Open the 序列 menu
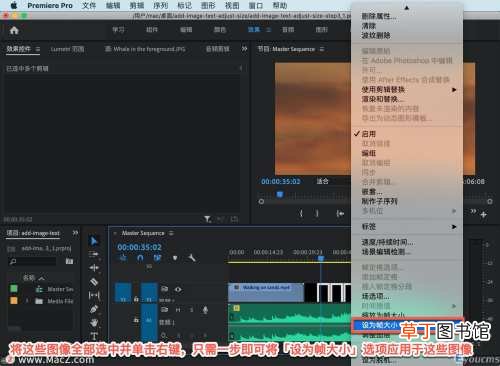Viewport: 500px width, 366px height. point(160,5)
